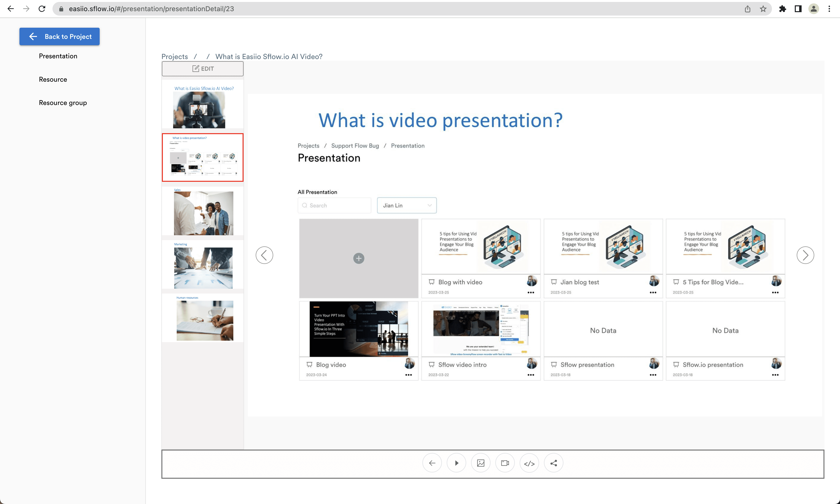The width and height of the screenshot is (840, 504).
Task: Click the Blog video card thumbnail
Action: (359, 329)
